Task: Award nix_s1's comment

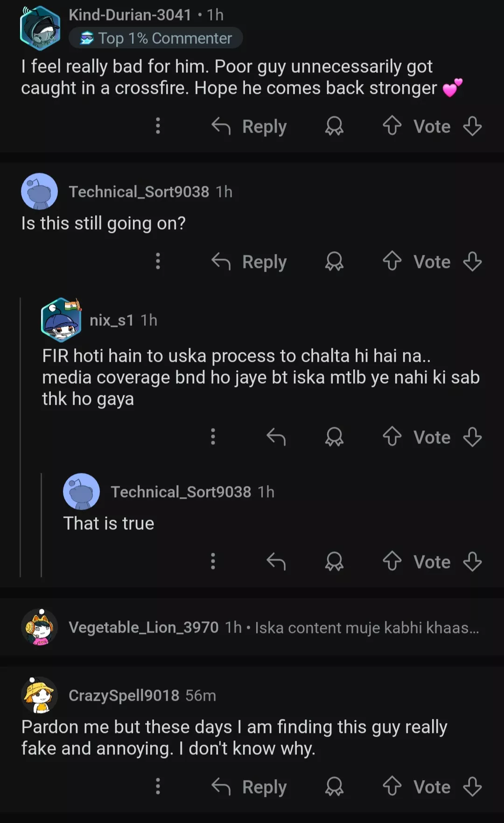Action: click(x=334, y=437)
